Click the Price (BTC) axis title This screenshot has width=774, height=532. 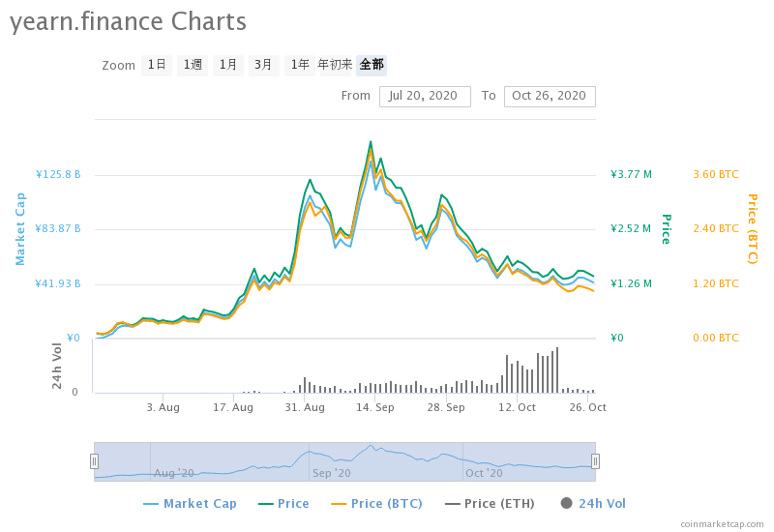coord(752,229)
